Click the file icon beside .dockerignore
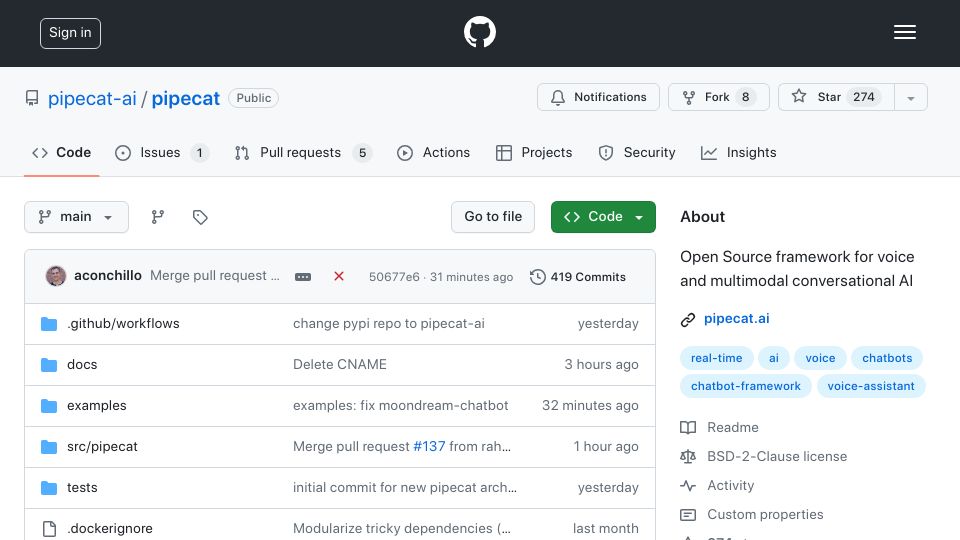 [49, 528]
